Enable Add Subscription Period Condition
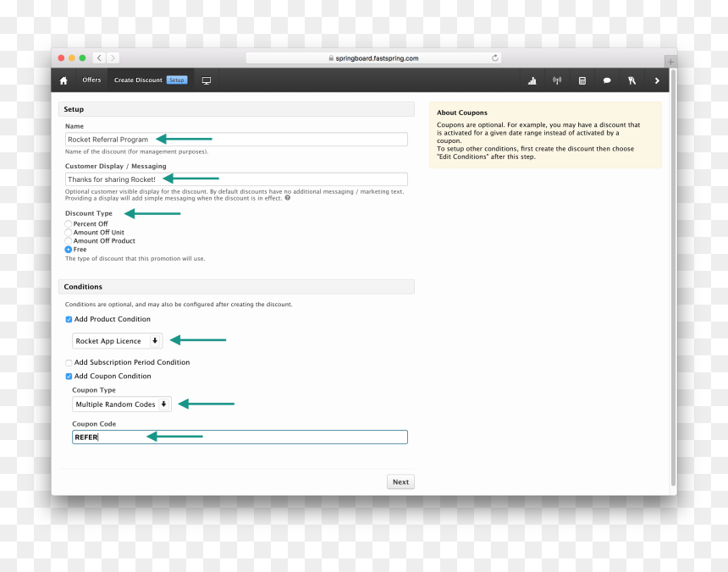The image size is (728, 572). pos(69,363)
